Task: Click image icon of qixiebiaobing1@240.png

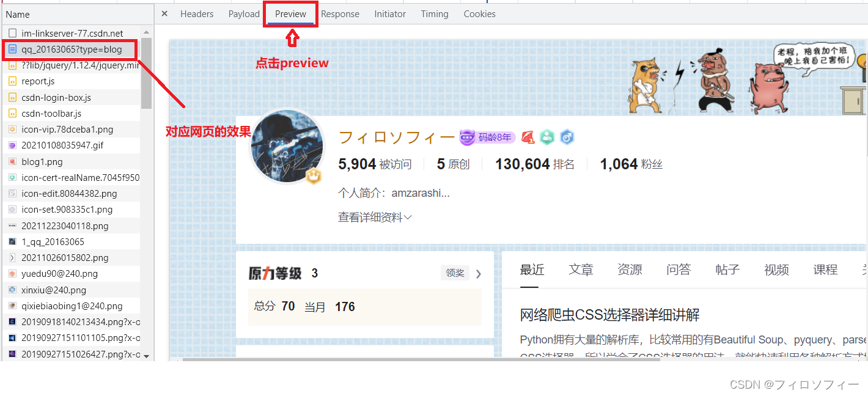Action: tap(12, 306)
